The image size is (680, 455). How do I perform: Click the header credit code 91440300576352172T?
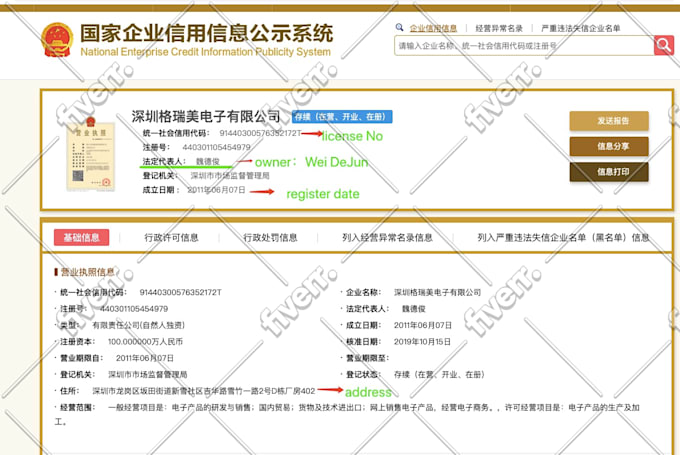pyautogui.click(x=260, y=133)
